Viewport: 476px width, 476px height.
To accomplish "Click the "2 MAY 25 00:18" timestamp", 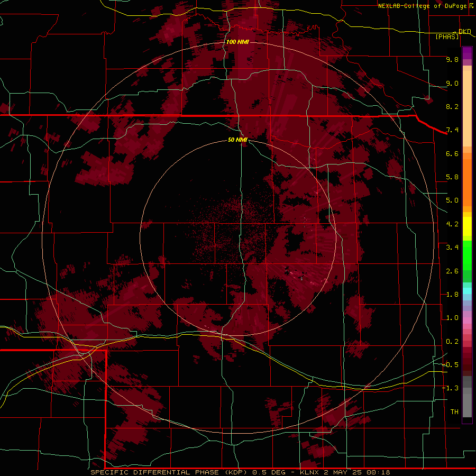I will 356,472.
